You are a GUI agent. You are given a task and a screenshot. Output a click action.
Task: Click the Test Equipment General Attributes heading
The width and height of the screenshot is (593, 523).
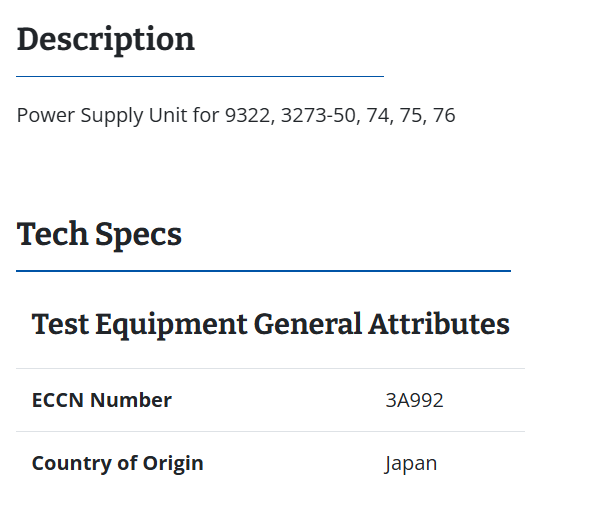tap(270, 325)
